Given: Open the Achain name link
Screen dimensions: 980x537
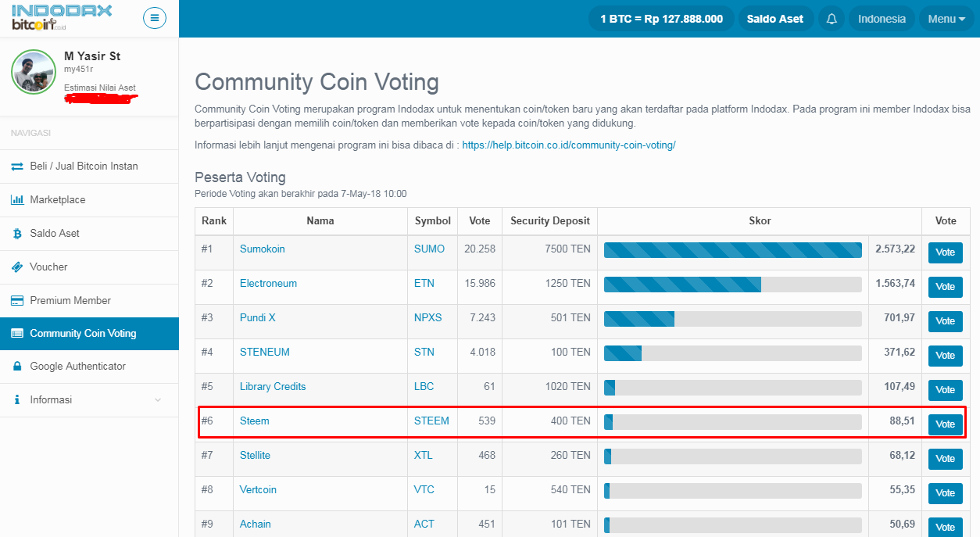Looking at the screenshot, I should pyautogui.click(x=256, y=524).
